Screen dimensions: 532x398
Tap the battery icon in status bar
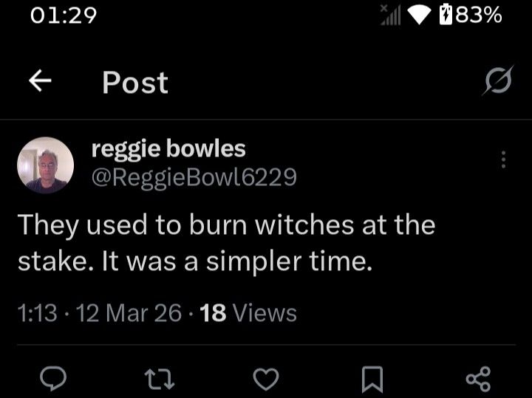click(x=445, y=15)
